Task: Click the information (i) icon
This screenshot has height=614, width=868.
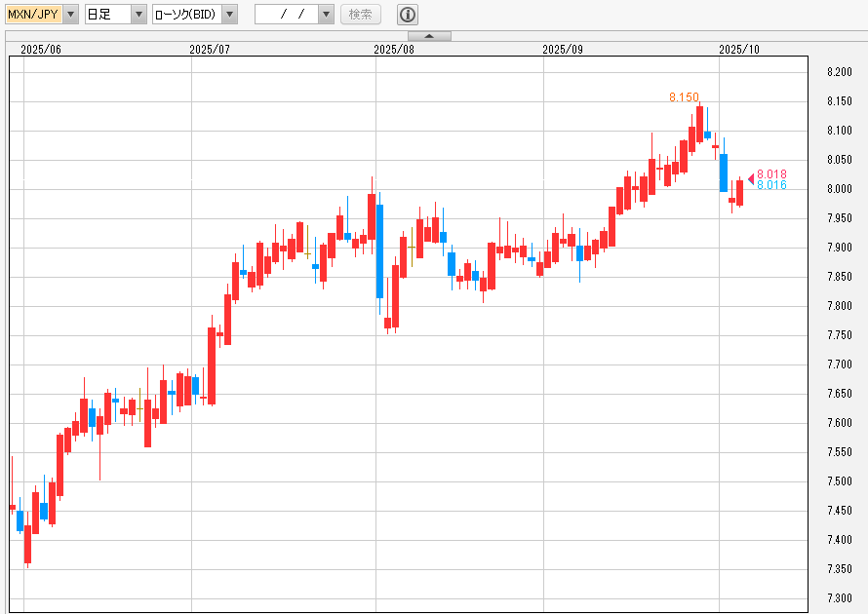Action: [408, 15]
